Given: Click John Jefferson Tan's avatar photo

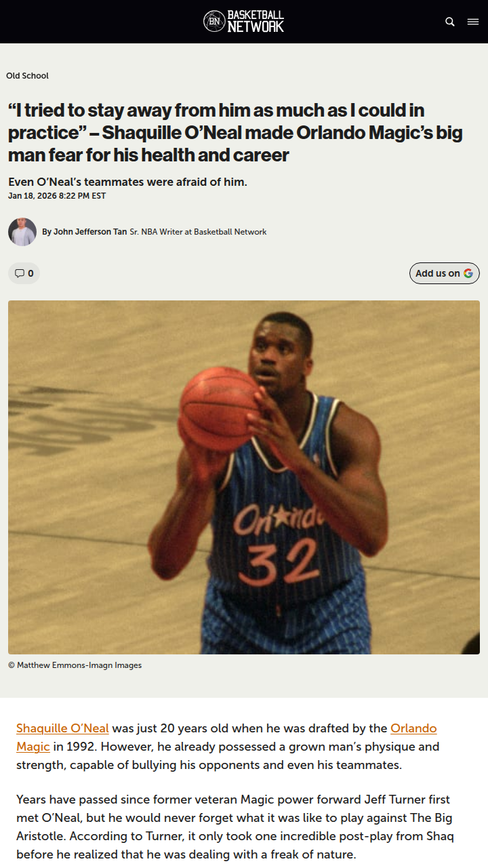Looking at the screenshot, I should click(22, 232).
